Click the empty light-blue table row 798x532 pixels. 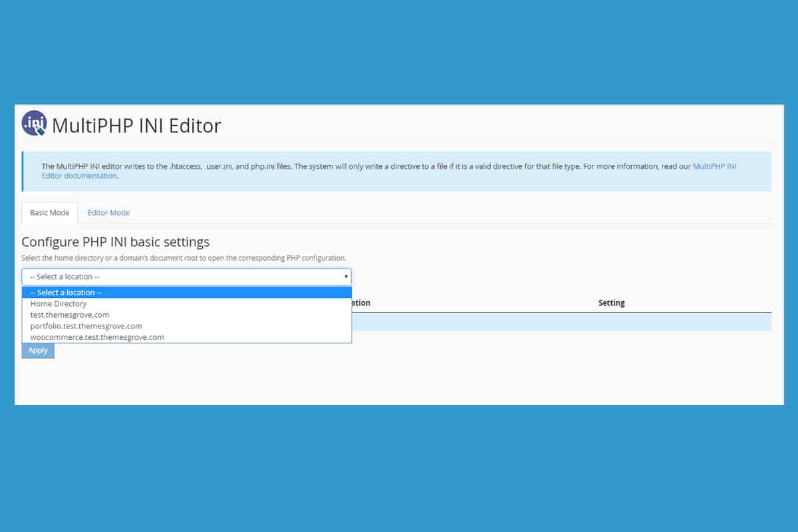[559, 322]
